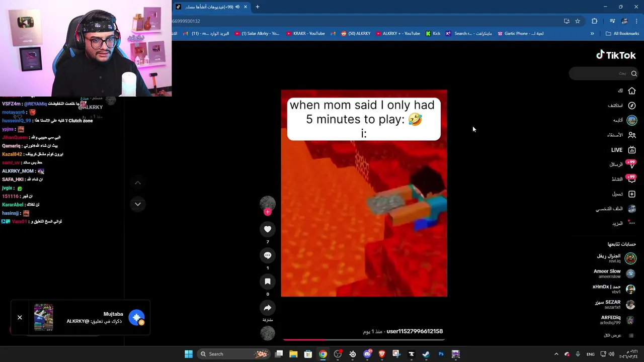This screenshot has width=644, height=362.
Task: Bookmark the video with the save icon
Action: [268, 282]
